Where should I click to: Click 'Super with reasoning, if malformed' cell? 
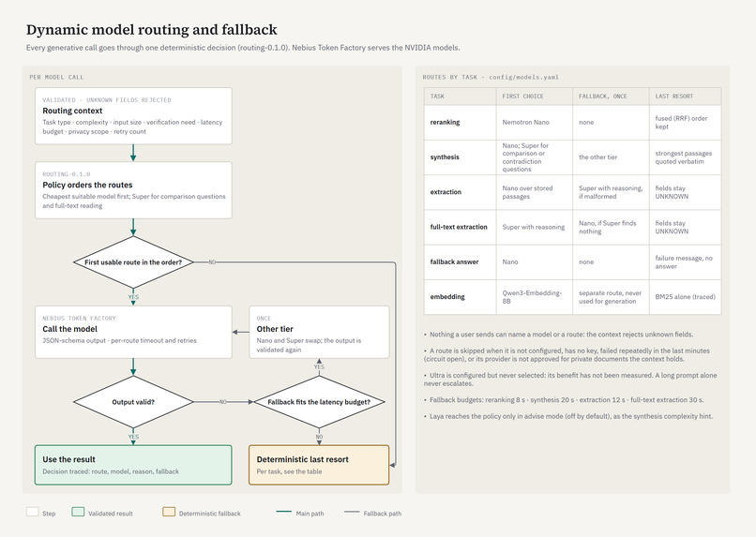click(611, 192)
